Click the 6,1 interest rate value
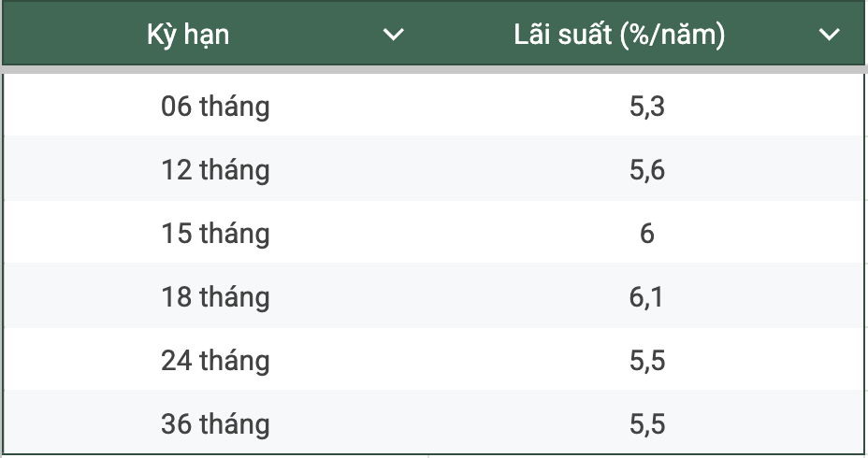This screenshot has height=458, width=868. pyautogui.click(x=647, y=297)
